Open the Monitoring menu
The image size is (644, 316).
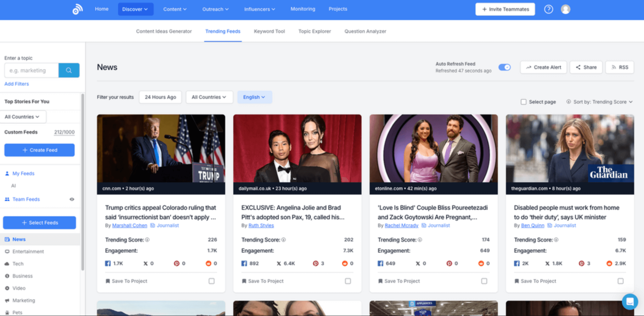pyautogui.click(x=302, y=9)
